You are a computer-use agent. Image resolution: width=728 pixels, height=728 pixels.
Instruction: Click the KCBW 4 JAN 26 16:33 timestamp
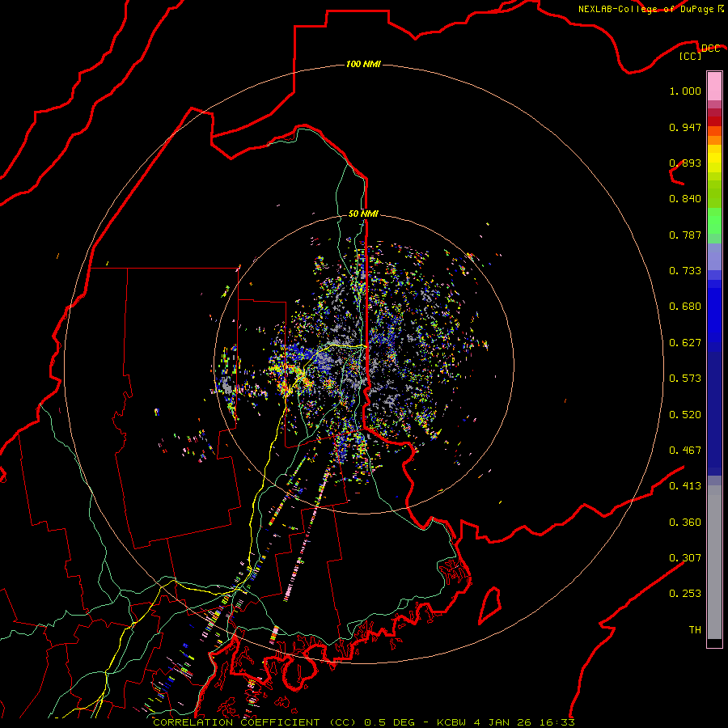click(506, 722)
